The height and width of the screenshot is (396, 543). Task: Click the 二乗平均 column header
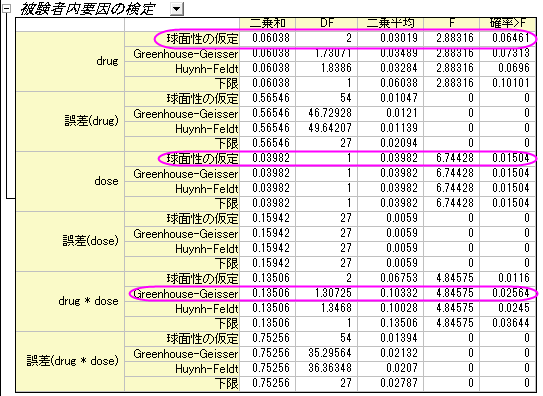point(390,23)
